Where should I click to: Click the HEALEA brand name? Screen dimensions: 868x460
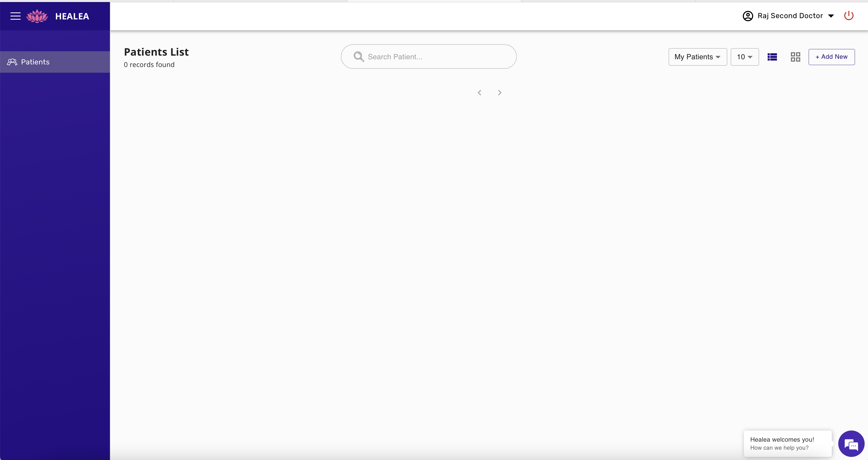72,16
